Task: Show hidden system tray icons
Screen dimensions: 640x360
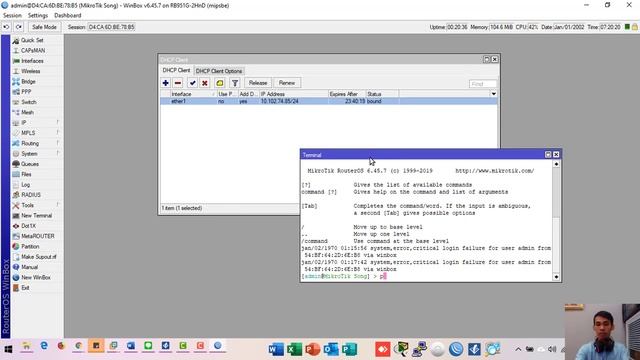Action: click(518, 349)
